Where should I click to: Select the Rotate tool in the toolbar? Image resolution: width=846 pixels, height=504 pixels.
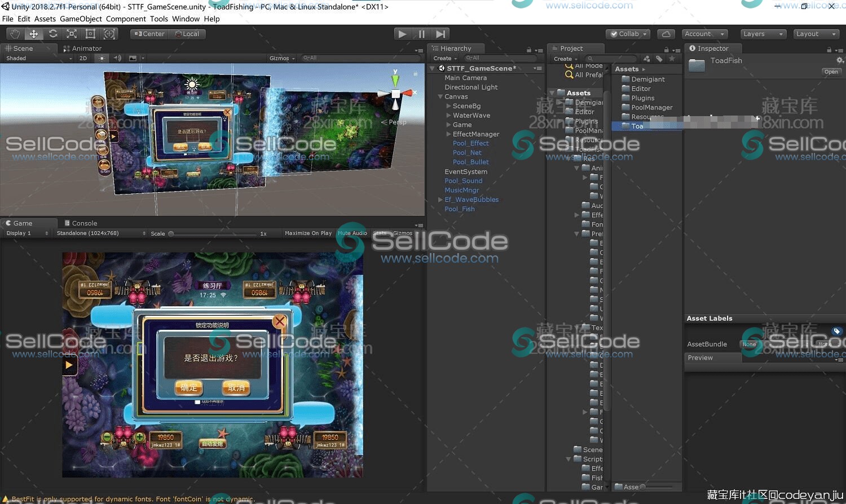coord(53,33)
